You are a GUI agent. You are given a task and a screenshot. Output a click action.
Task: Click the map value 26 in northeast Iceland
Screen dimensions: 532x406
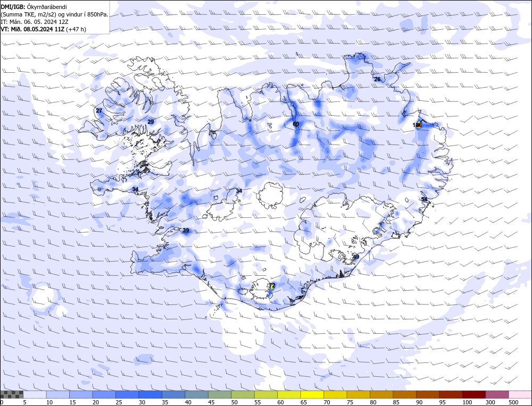(377, 79)
